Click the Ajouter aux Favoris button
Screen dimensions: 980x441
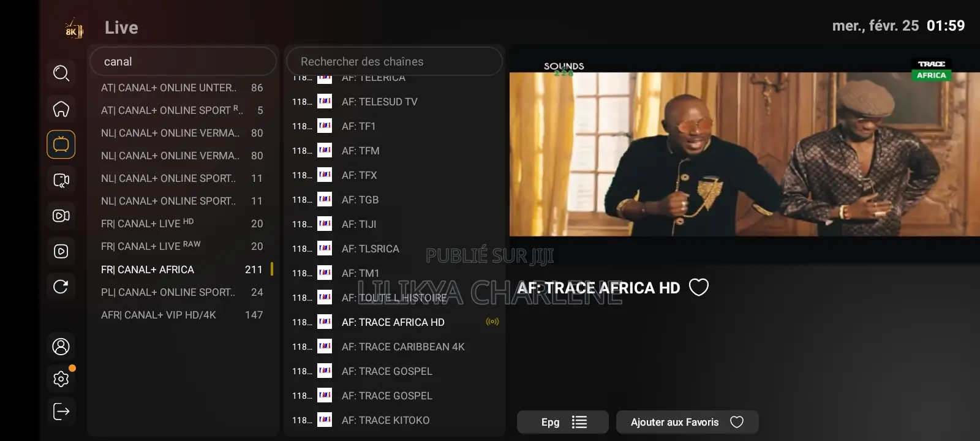687,422
